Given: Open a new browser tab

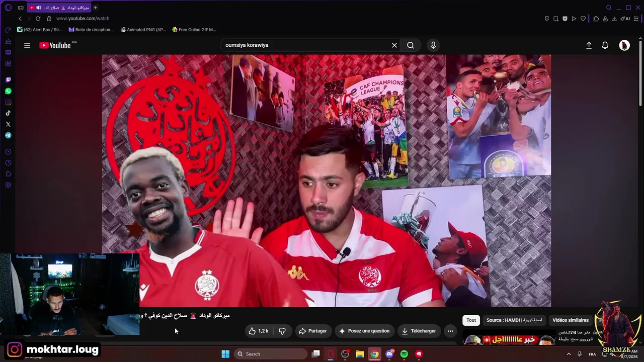Looking at the screenshot, I should click(x=96, y=8).
